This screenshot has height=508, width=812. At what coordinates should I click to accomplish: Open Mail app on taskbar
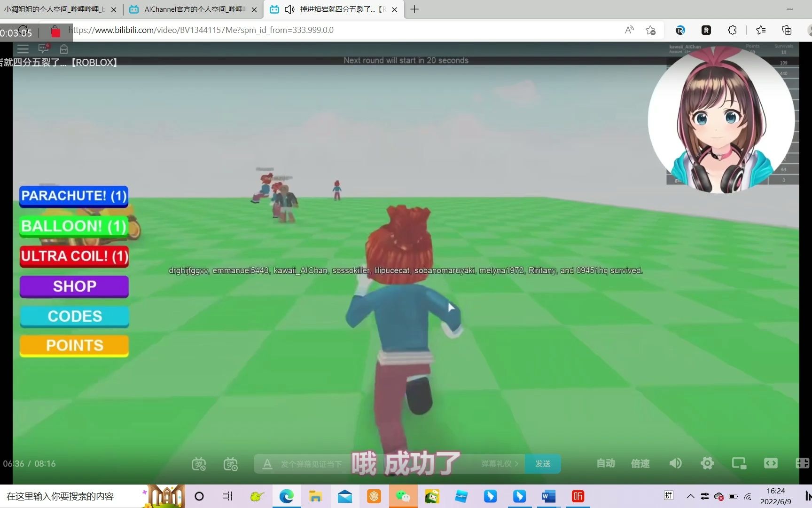tap(344, 496)
